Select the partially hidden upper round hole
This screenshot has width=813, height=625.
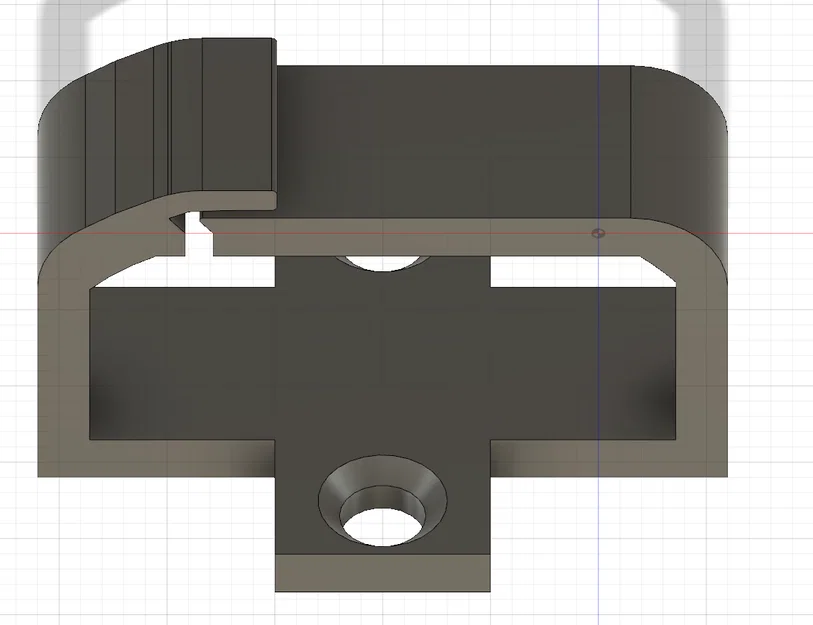coord(382,263)
